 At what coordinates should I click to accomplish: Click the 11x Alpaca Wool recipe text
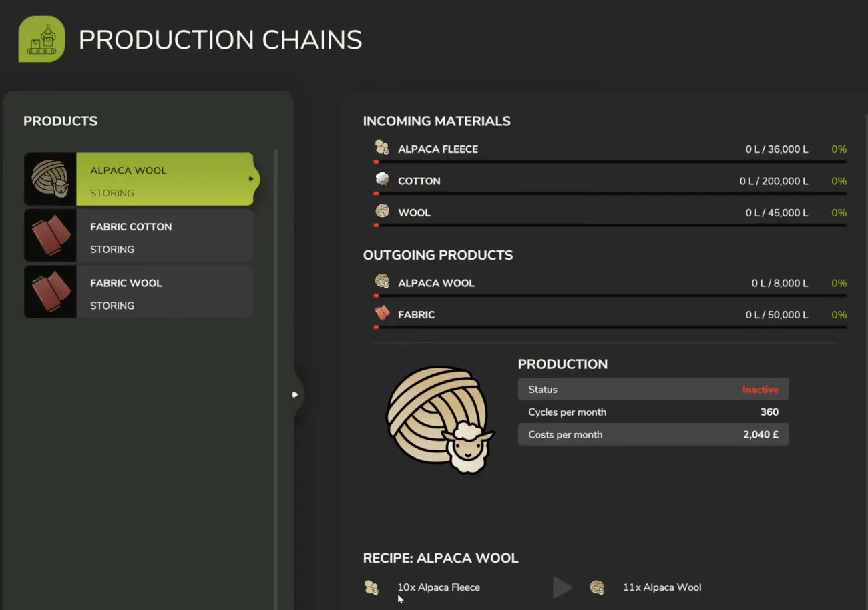point(662,587)
